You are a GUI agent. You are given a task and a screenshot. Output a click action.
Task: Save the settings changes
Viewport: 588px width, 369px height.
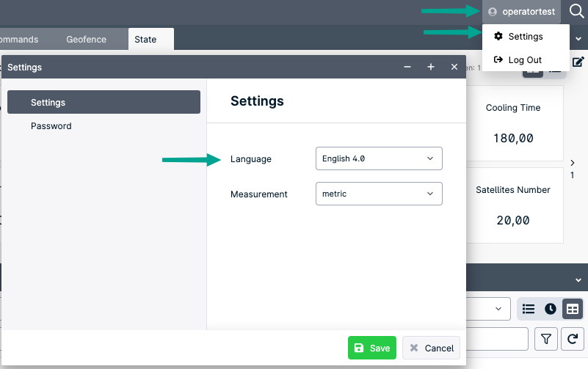372,348
